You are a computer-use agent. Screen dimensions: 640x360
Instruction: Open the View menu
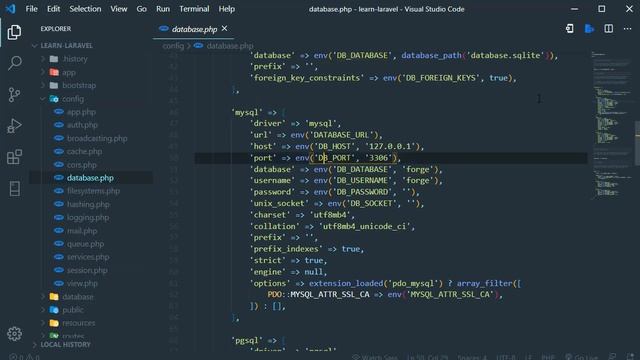[118, 9]
